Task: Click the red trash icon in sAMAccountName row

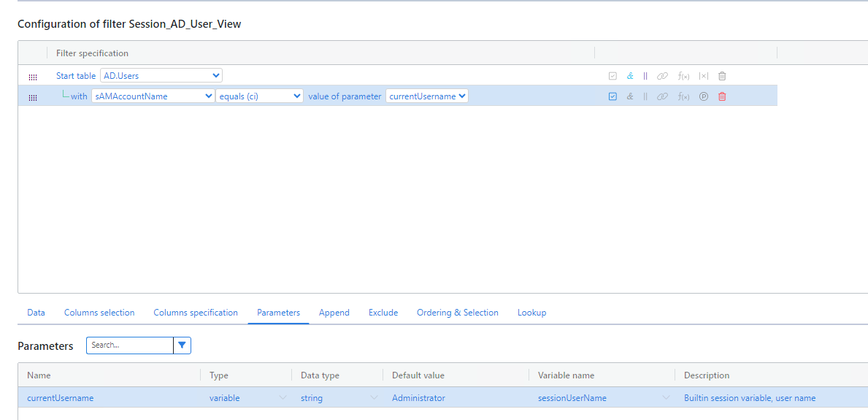Action: (722, 96)
